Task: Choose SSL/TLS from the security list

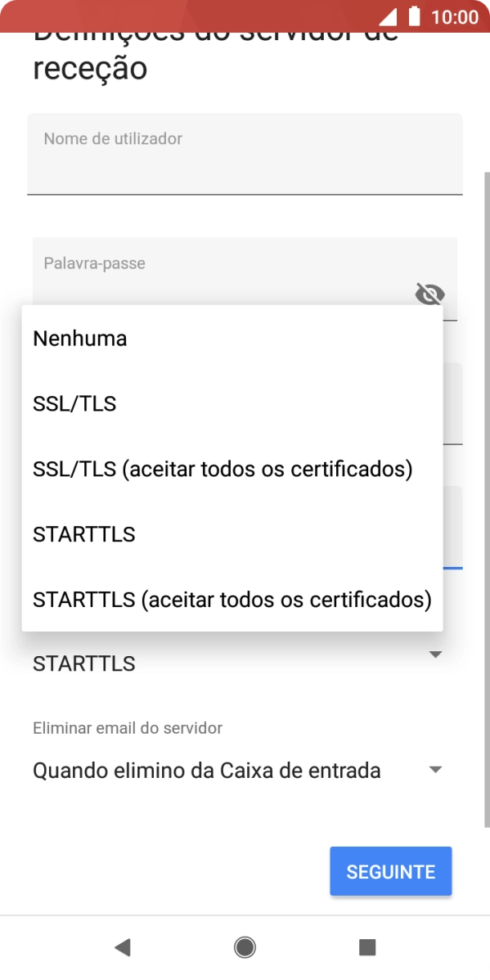Action: coord(74,403)
